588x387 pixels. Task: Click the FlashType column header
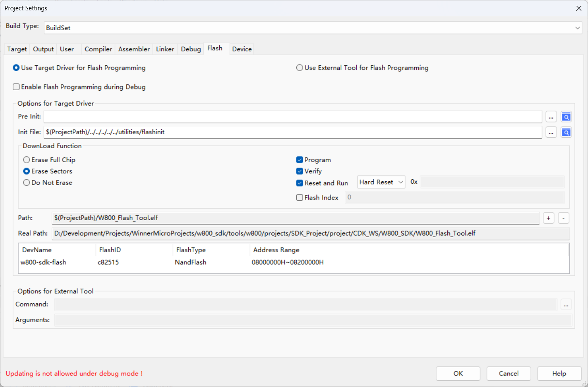211,250
